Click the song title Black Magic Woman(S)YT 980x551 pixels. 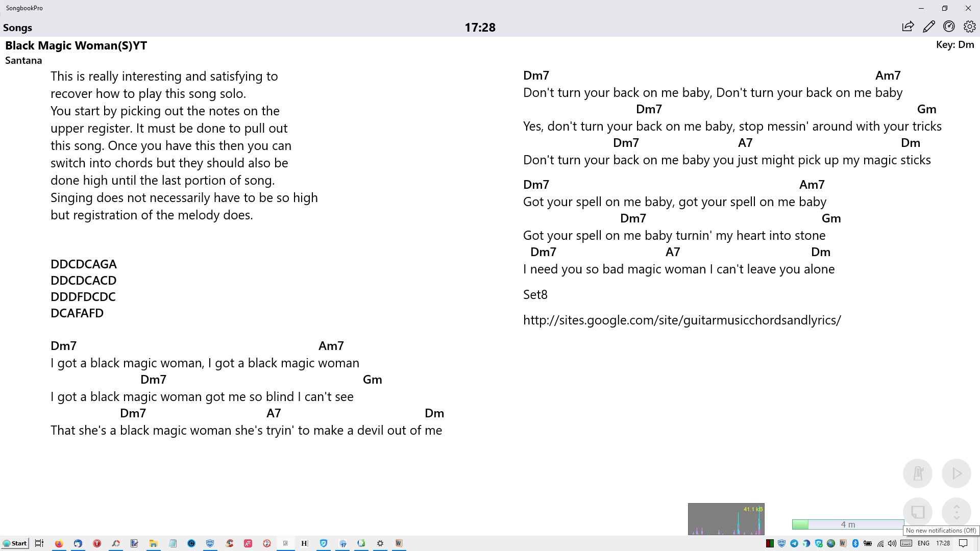pos(76,45)
